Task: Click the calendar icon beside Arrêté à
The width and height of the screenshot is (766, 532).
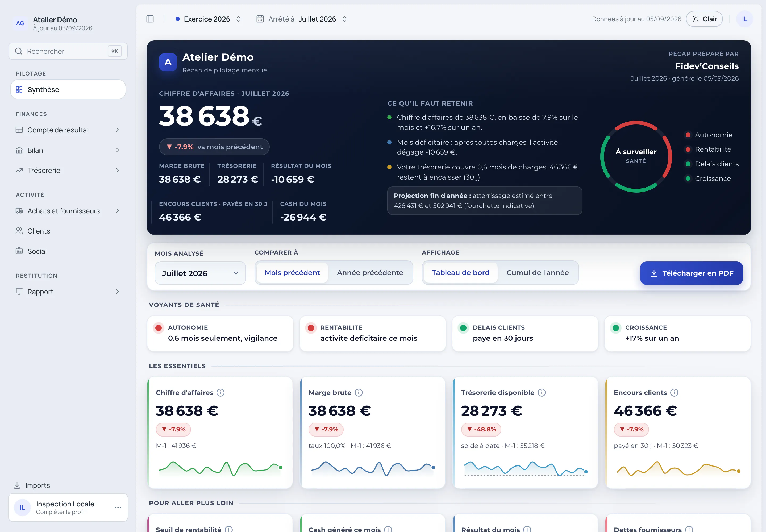Action: [260, 19]
